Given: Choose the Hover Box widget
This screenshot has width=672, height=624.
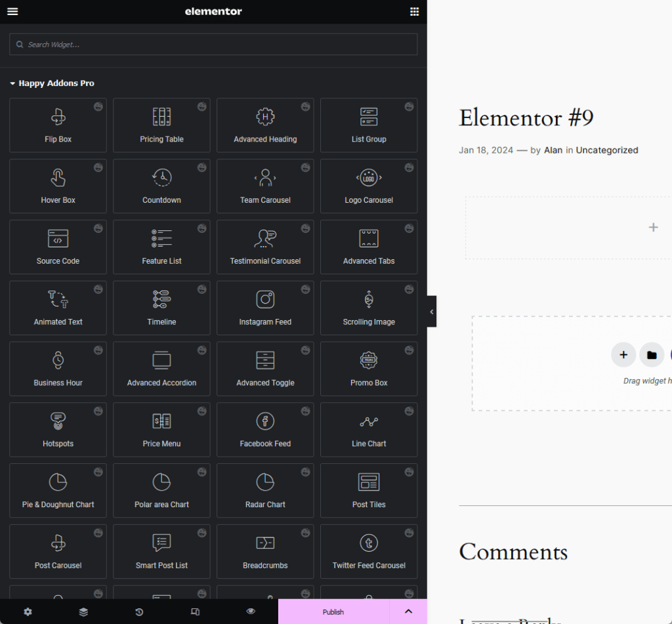Looking at the screenshot, I should click(58, 186).
